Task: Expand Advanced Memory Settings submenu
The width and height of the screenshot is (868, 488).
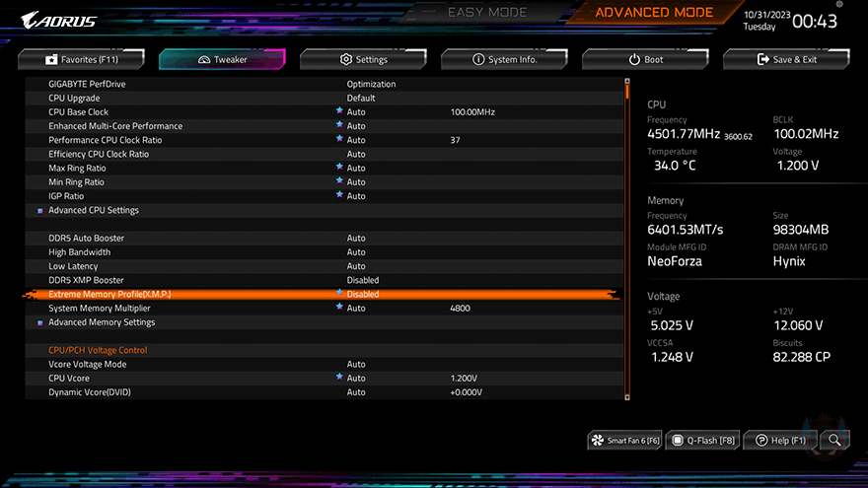Action: coord(102,322)
